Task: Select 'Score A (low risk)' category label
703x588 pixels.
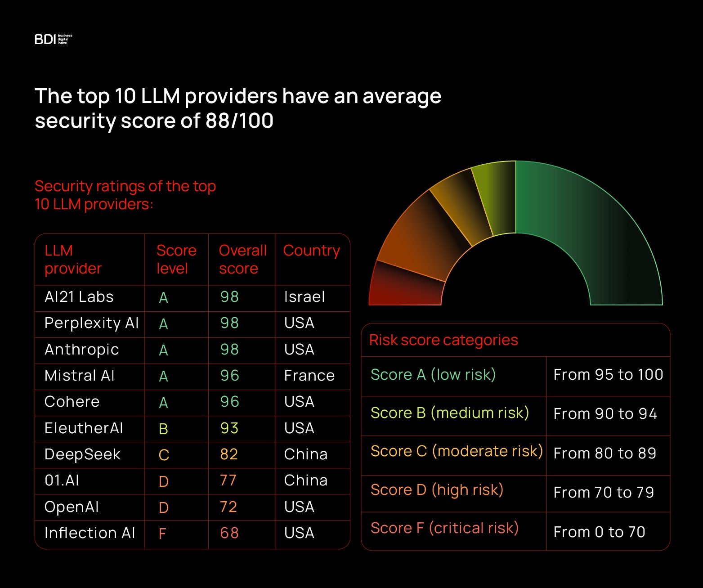Action: point(433,374)
